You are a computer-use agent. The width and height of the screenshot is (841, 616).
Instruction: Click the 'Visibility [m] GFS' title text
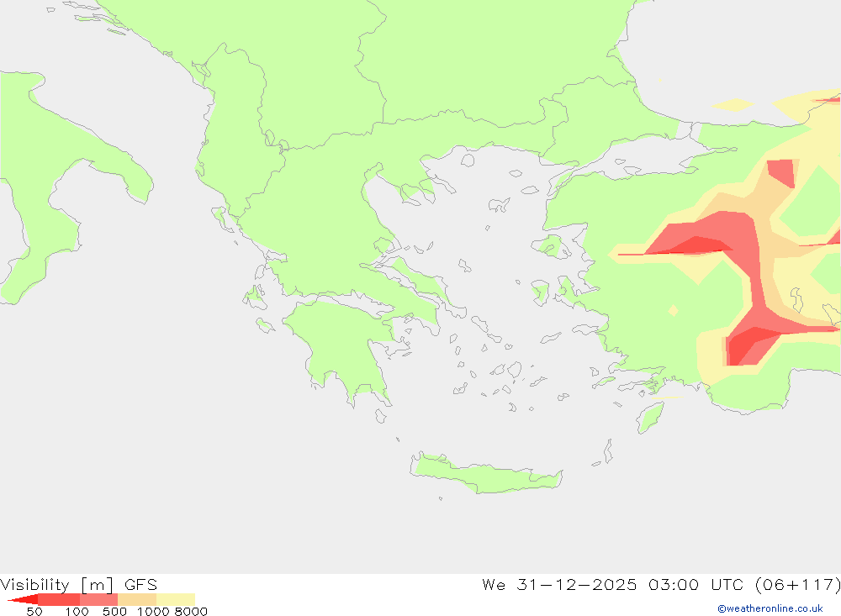[79, 584]
